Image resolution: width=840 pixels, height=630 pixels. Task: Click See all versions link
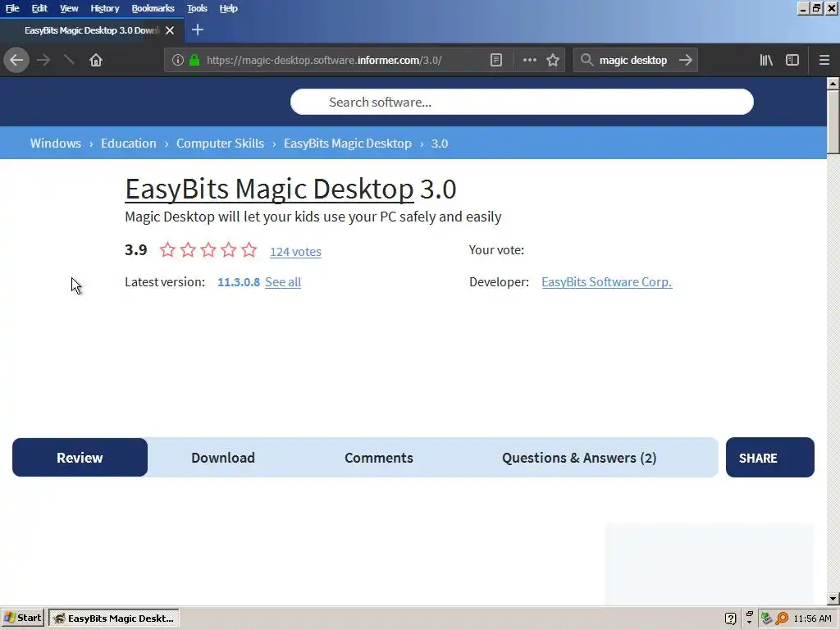283,282
